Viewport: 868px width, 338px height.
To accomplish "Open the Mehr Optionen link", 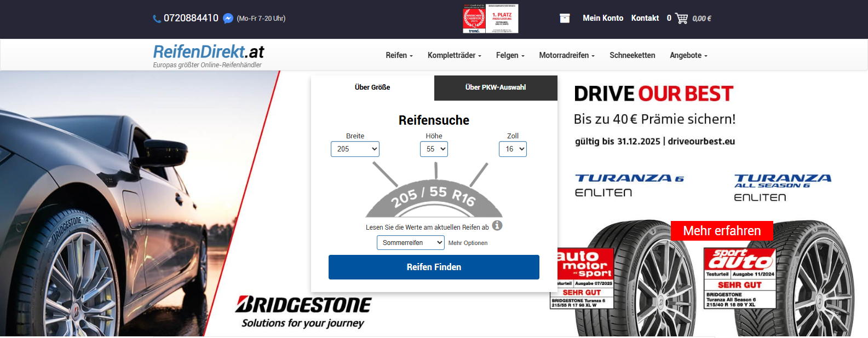I will pos(468,243).
